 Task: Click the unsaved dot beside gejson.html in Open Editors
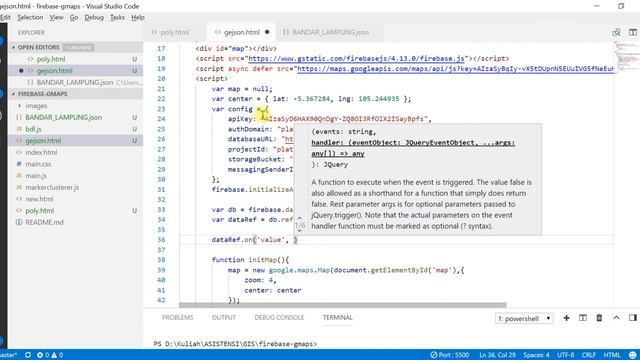(21, 71)
